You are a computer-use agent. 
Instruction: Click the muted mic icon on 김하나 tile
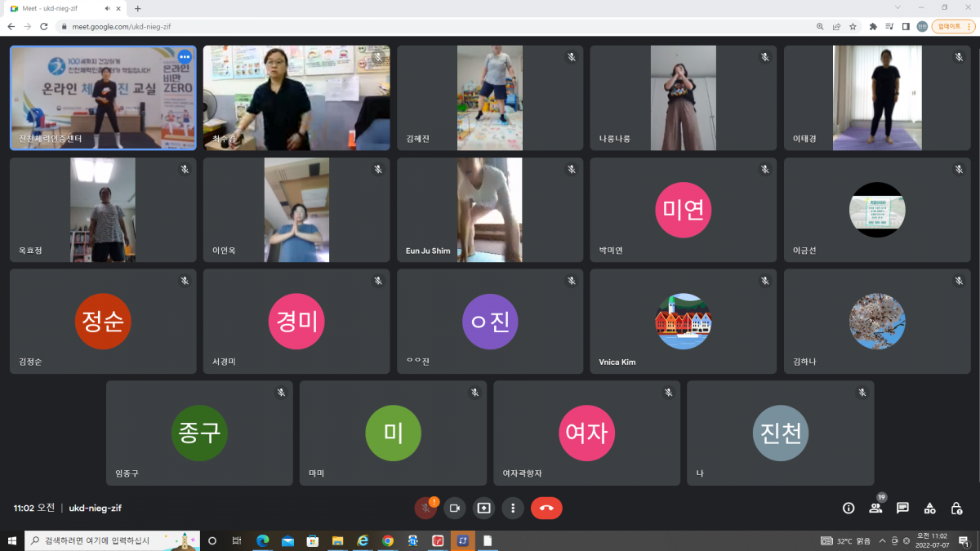pyautogui.click(x=959, y=281)
